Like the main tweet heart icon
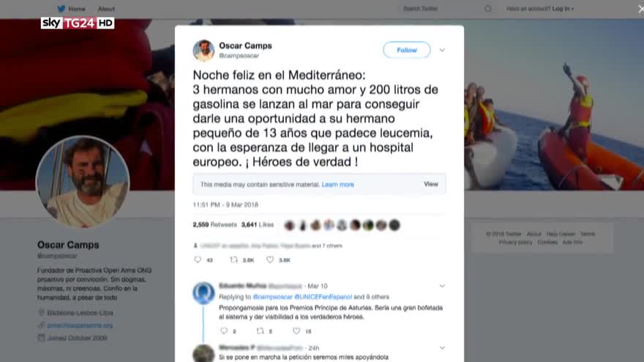Image resolution: width=644 pixels, height=362 pixels. (270, 259)
